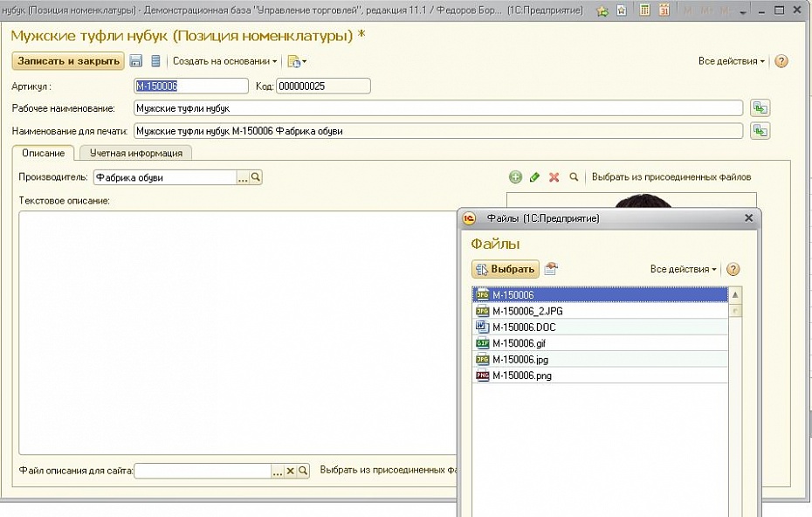Screen dimensions: 812x517
Task: Click the green pencil edit icon
Action: pos(534,177)
